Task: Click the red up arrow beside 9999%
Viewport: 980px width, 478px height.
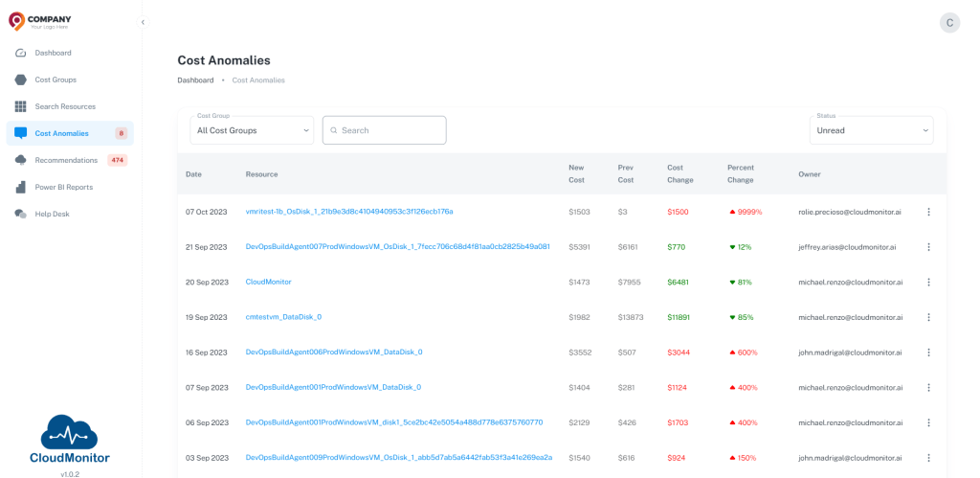Action: tap(732, 212)
